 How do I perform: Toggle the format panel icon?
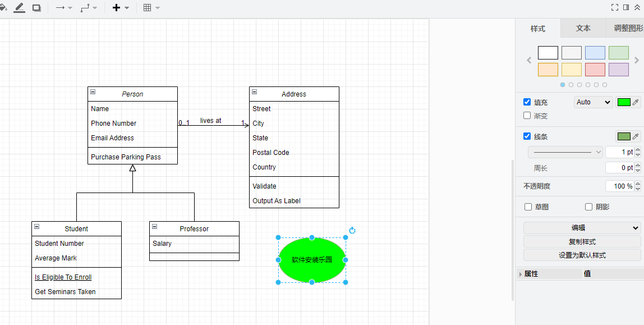[x=626, y=7]
